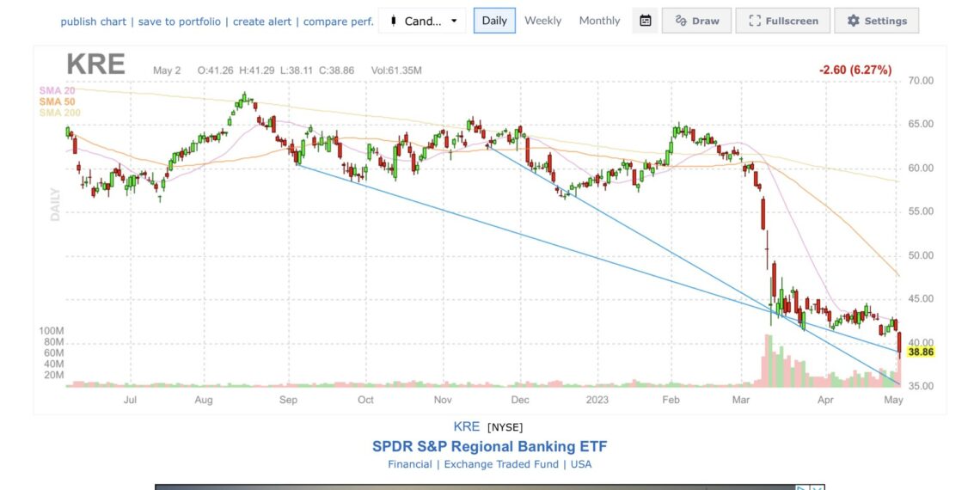
Task: Open create alert link
Action: (x=262, y=21)
